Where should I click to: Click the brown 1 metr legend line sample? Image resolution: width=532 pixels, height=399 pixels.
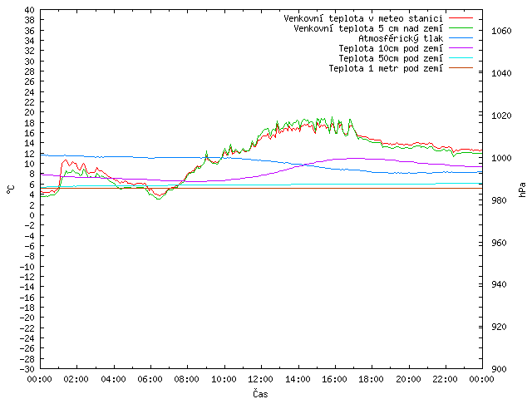(x=461, y=68)
